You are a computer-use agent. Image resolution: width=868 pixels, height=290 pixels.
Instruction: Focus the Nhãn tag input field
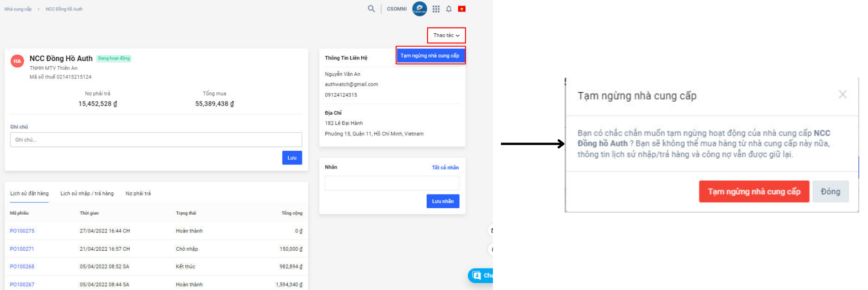coord(392,183)
